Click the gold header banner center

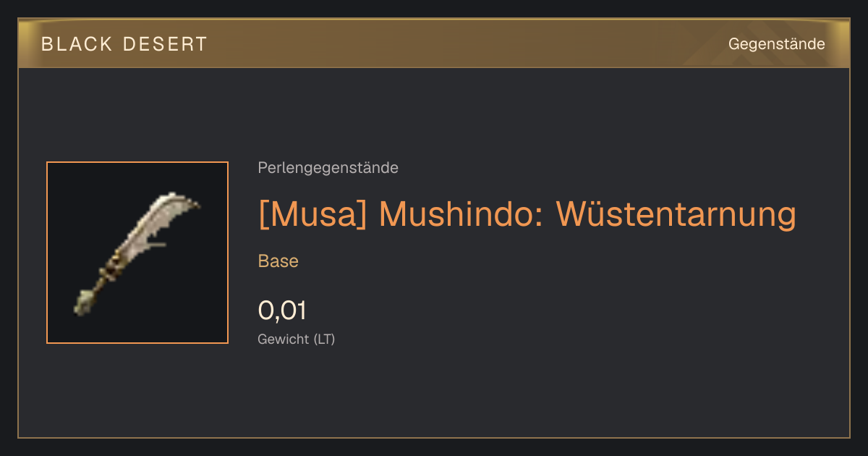pos(434,43)
